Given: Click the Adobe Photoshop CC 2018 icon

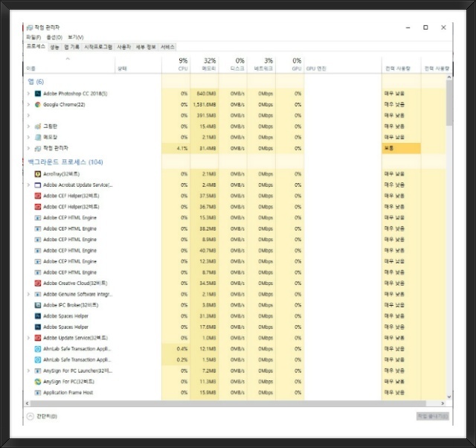Looking at the screenshot, I should click(x=38, y=94).
